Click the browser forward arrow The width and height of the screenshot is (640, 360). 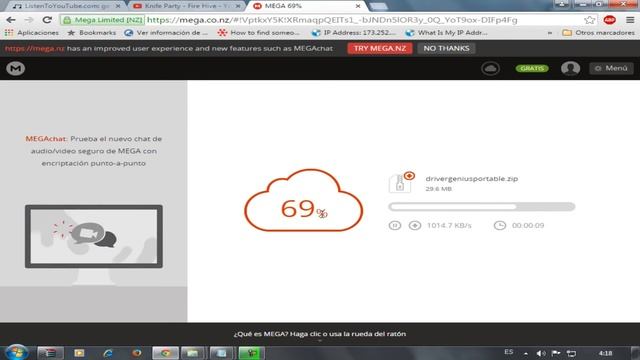(x=29, y=20)
